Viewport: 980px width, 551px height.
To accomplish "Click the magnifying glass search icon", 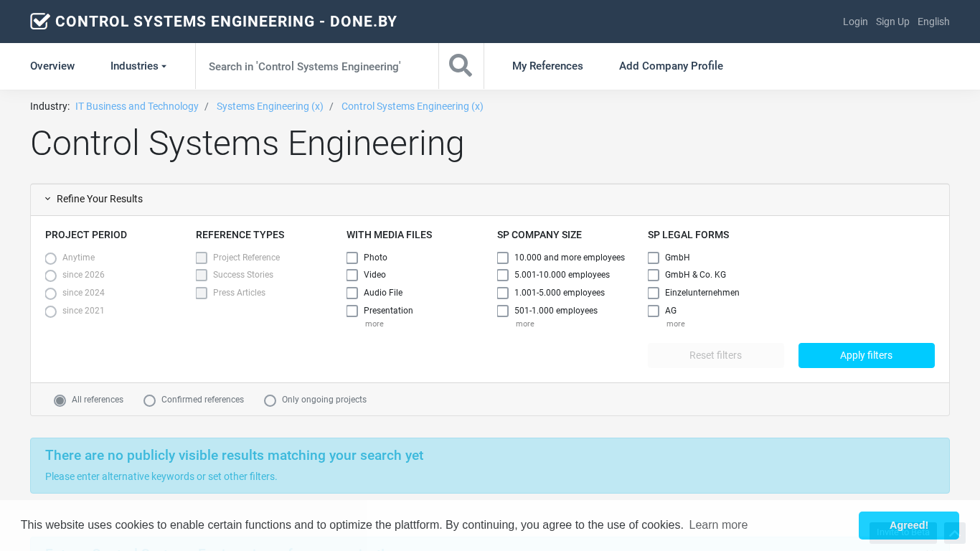I will click(461, 66).
